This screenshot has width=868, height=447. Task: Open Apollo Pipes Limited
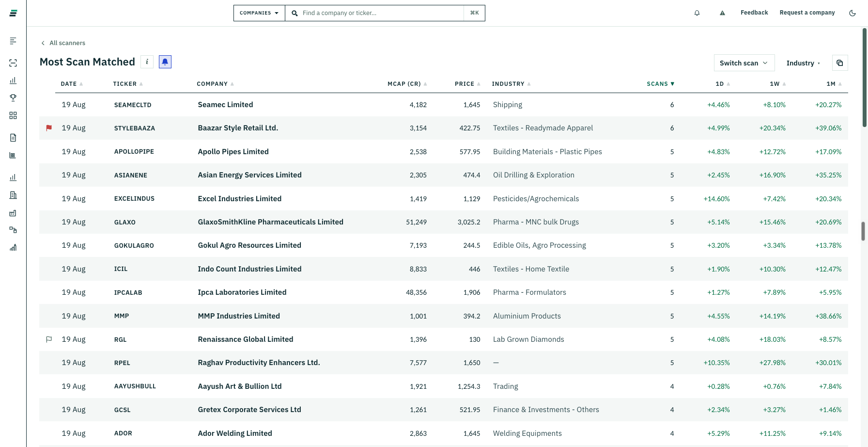click(x=233, y=152)
